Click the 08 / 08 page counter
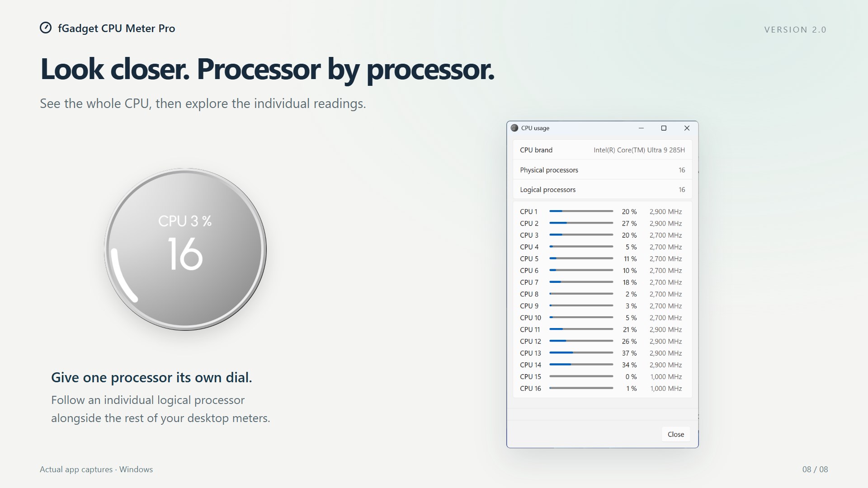The image size is (868, 488). point(815,469)
